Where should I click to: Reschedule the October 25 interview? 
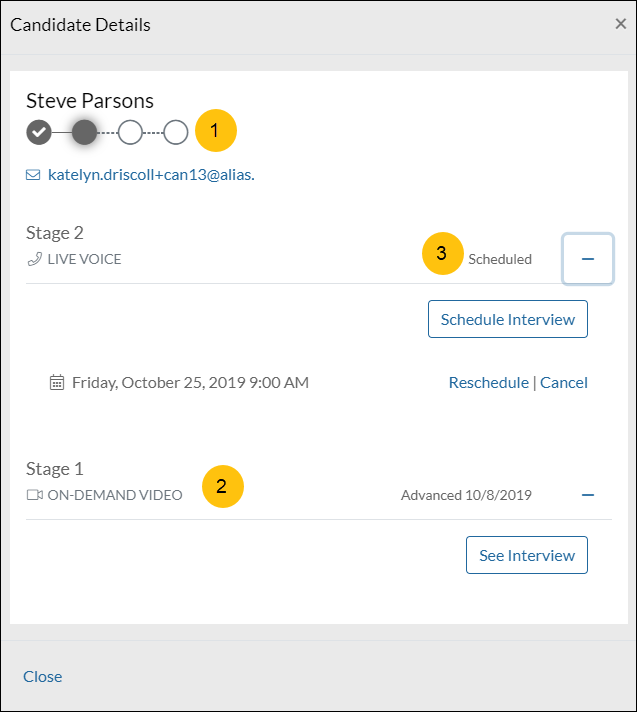488,382
